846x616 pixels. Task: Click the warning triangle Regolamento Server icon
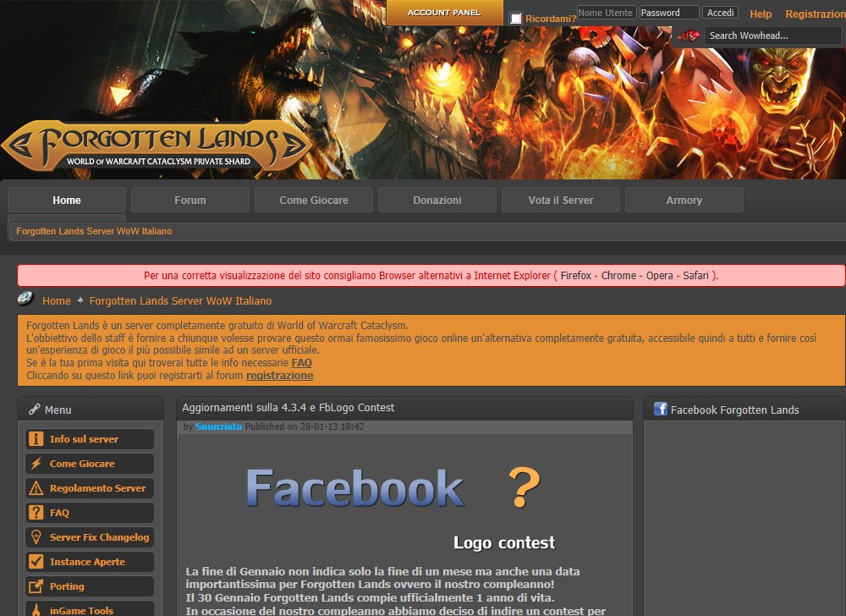(36, 488)
